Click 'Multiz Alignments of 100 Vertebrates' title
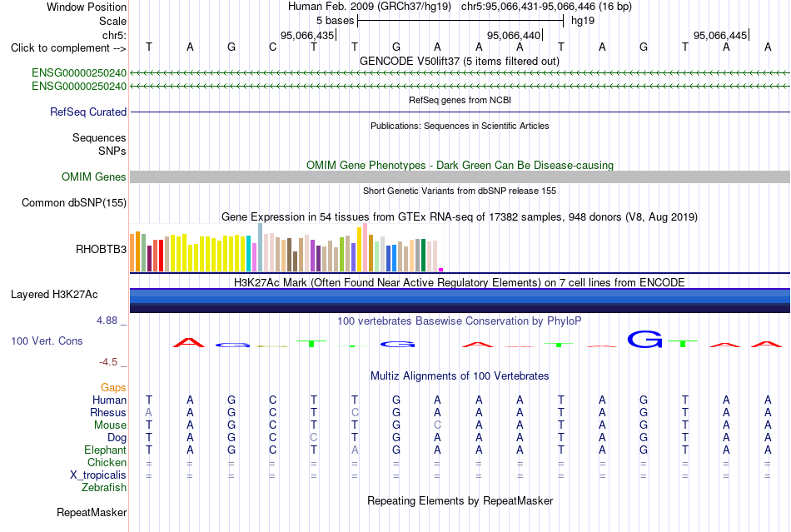This screenshot has height=532, width=791. point(460,375)
